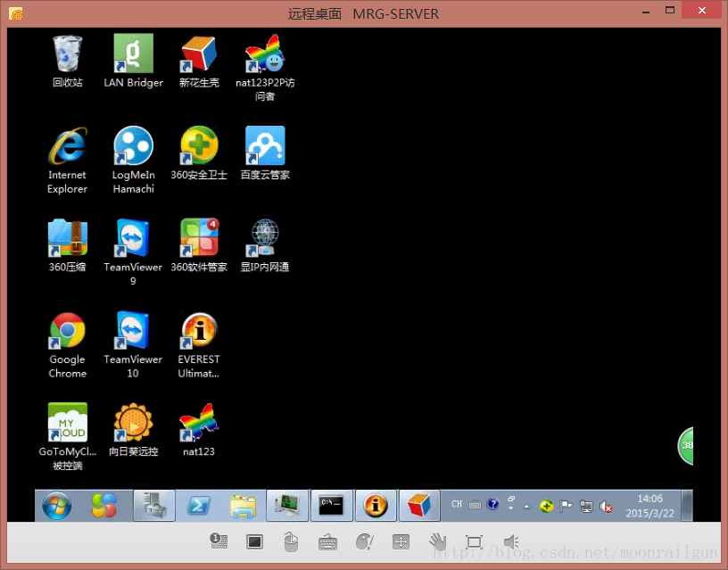Open the 360 green plus tray icon
Screen dimensions: 728x570
547,506
